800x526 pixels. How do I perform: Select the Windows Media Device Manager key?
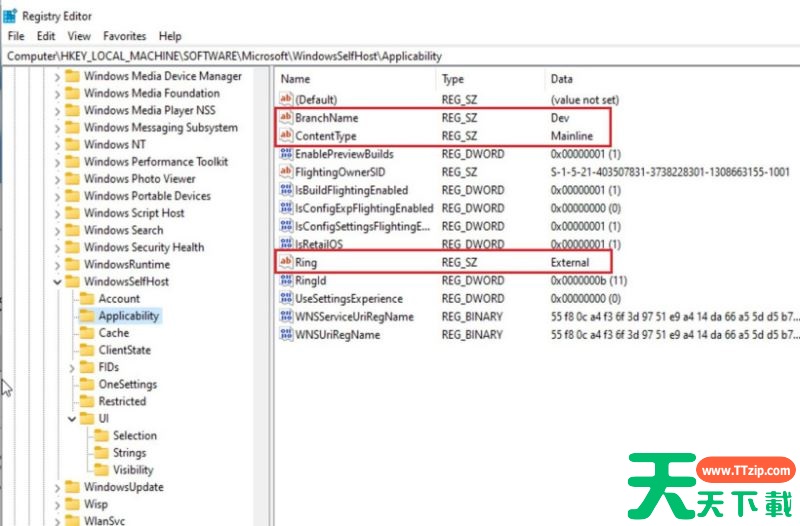pyautogui.click(x=163, y=76)
